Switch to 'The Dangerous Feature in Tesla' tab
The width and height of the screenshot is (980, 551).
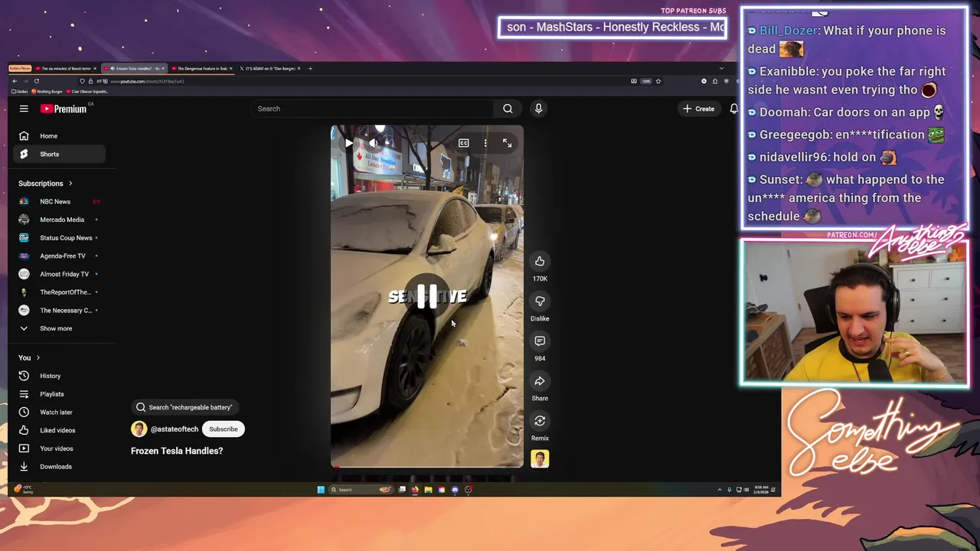point(201,69)
